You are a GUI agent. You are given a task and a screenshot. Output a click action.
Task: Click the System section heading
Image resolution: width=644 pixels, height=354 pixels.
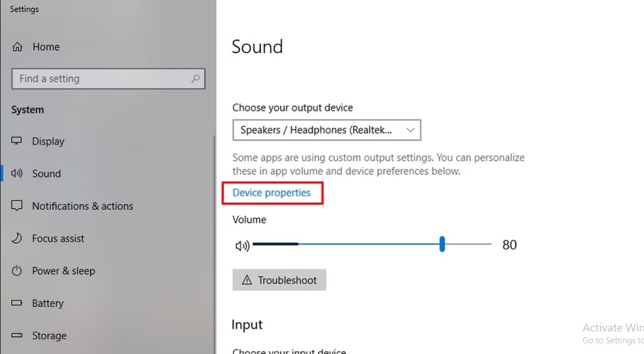click(x=28, y=110)
